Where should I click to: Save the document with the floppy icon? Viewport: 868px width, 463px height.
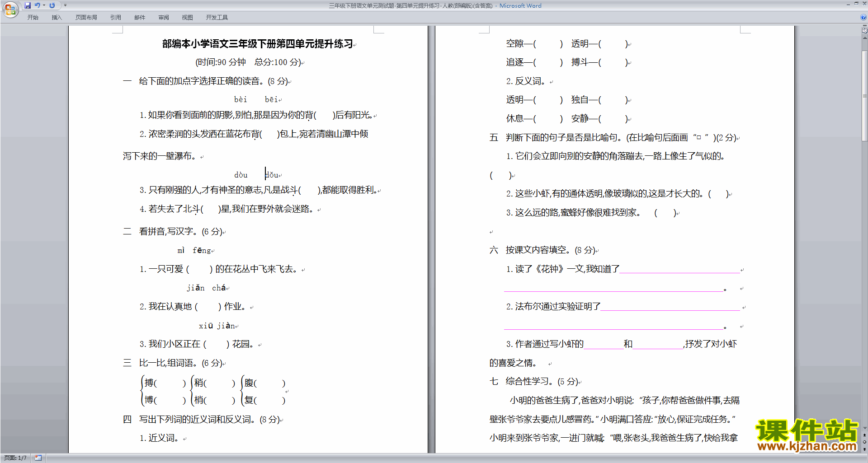point(28,5)
